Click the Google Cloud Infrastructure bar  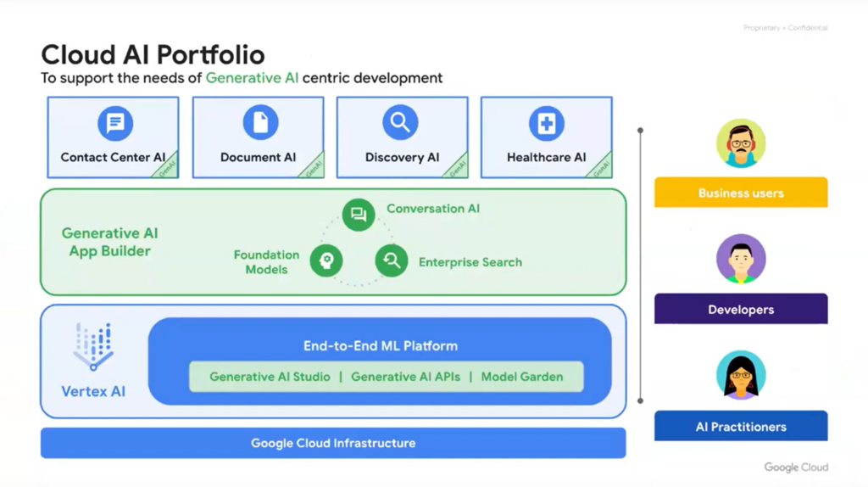coord(333,443)
